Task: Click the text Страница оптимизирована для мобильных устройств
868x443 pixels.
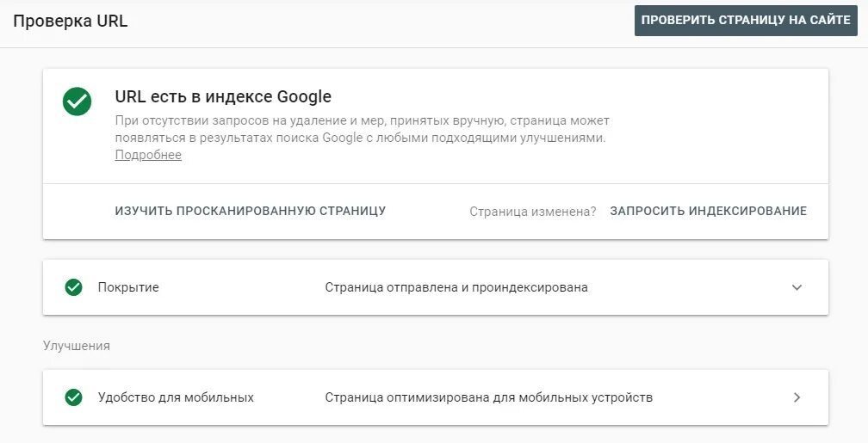Action: [x=488, y=397]
